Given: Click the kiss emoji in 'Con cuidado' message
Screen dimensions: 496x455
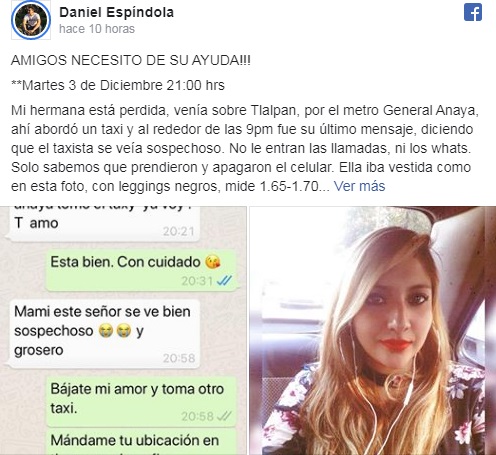Looking at the screenshot, I should pos(213,262).
